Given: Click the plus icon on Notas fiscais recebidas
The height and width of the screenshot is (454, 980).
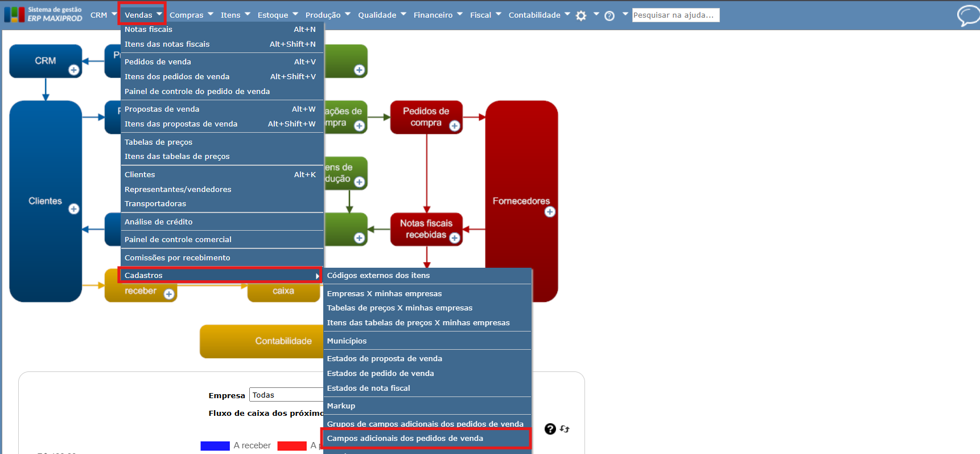Looking at the screenshot, I should 455,238.
